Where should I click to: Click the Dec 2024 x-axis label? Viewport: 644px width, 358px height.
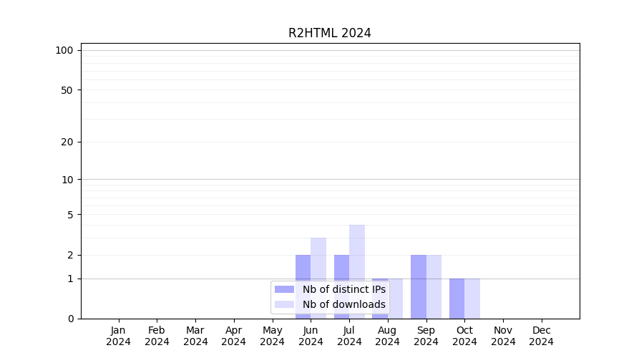pos(542,336)
